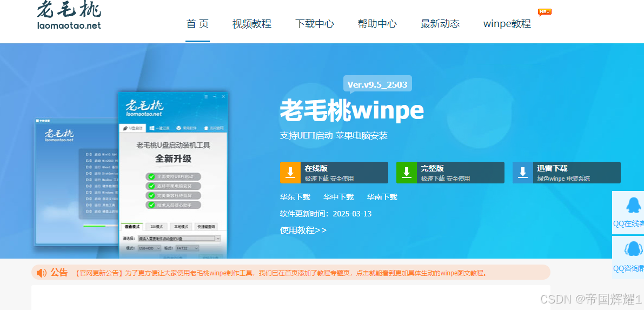This screenshot has width=644, height=310.
Task: Switch to 本地模式 in the tool preview
Action: pyautogui.click(x=181, y=227)
